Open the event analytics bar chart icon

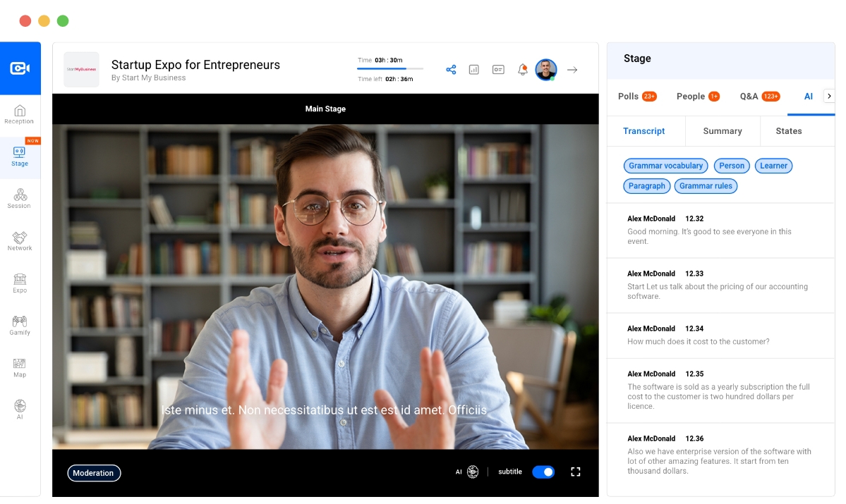click(473, 69)
